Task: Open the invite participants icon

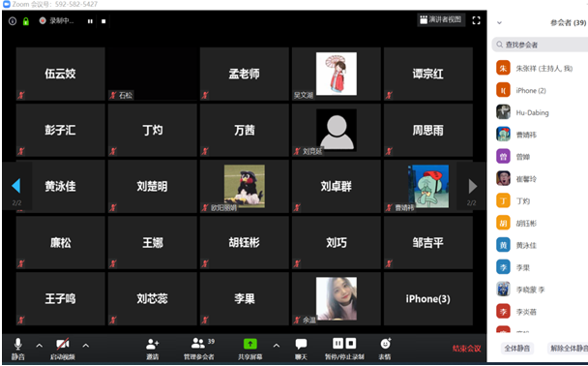Action: (152, 344)
